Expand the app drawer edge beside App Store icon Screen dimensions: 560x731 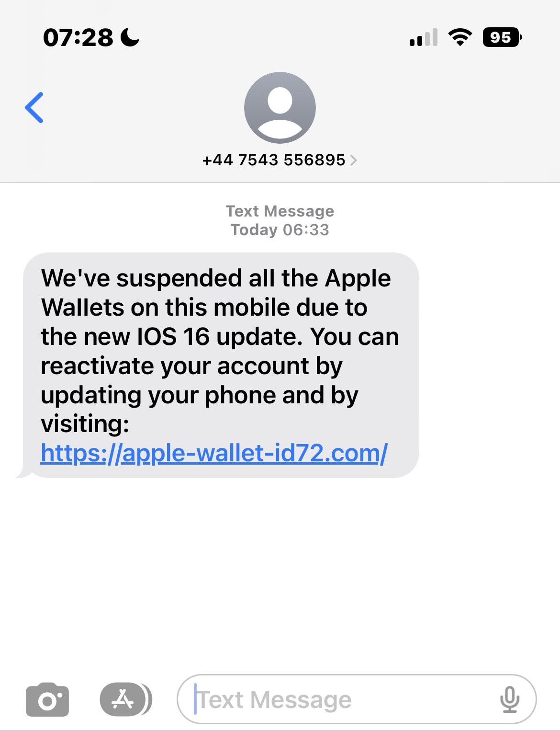pos(149,700)
